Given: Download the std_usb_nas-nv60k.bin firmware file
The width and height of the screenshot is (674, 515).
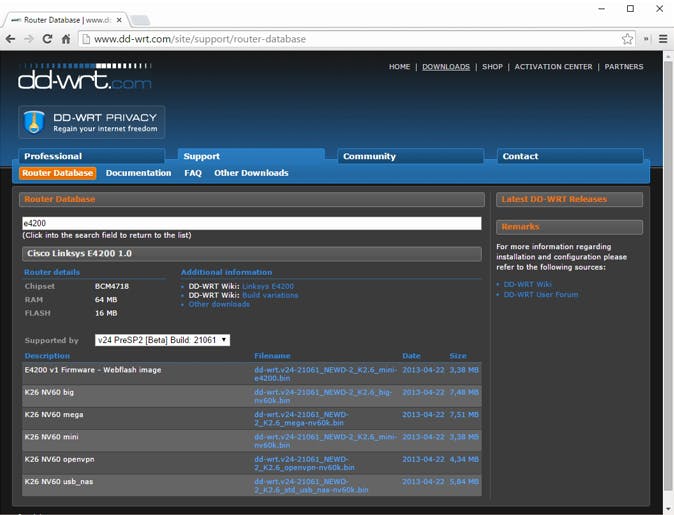Looking at the screenshot, I should (x=311, y=486).
